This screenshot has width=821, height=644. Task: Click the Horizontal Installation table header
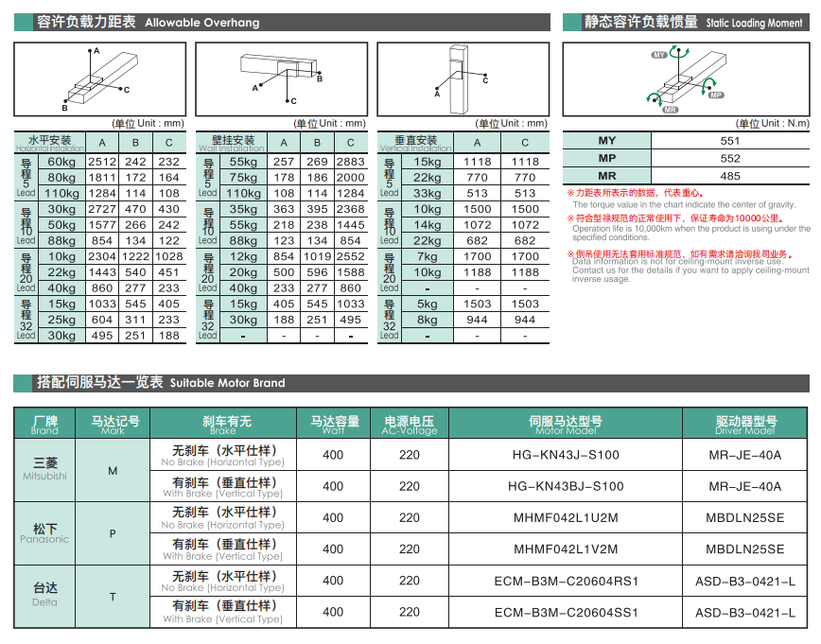pos(49,143)
